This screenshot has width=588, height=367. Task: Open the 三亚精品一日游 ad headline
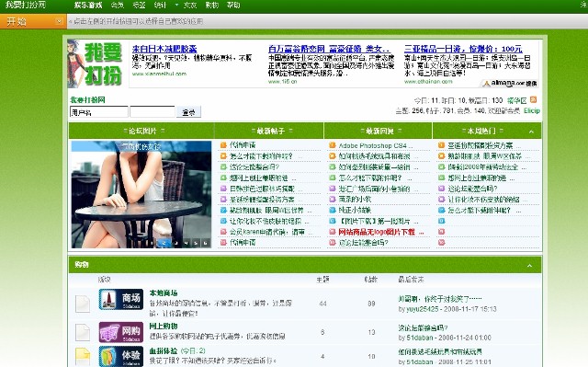463,49
